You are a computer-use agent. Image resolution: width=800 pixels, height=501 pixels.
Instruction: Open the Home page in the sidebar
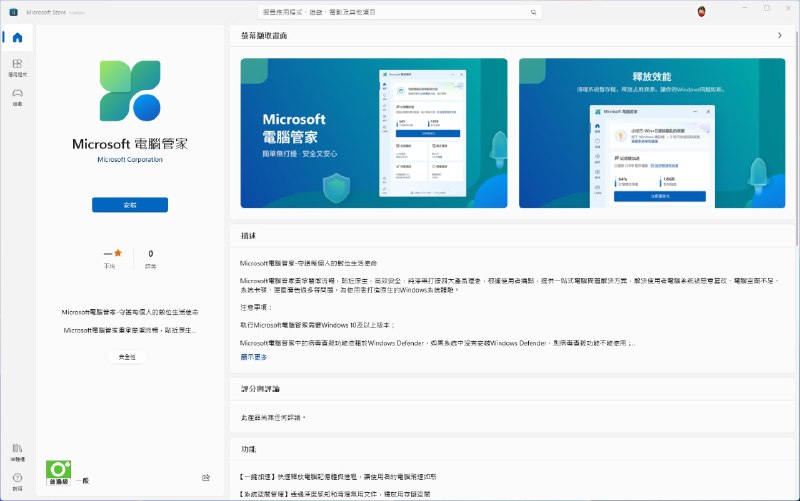[17, 38]
